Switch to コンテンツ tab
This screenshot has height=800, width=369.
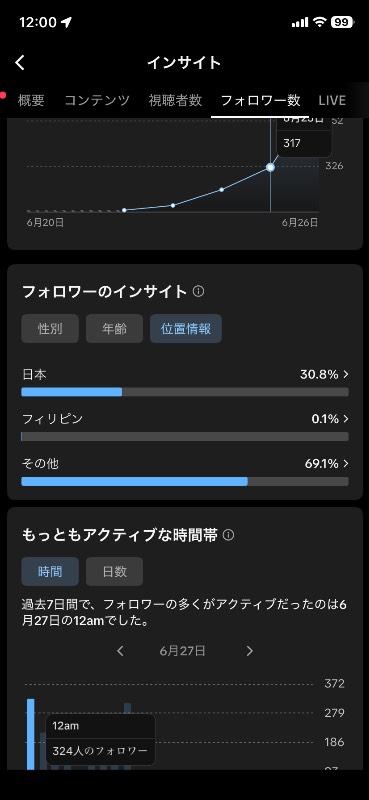coord(97,100)
